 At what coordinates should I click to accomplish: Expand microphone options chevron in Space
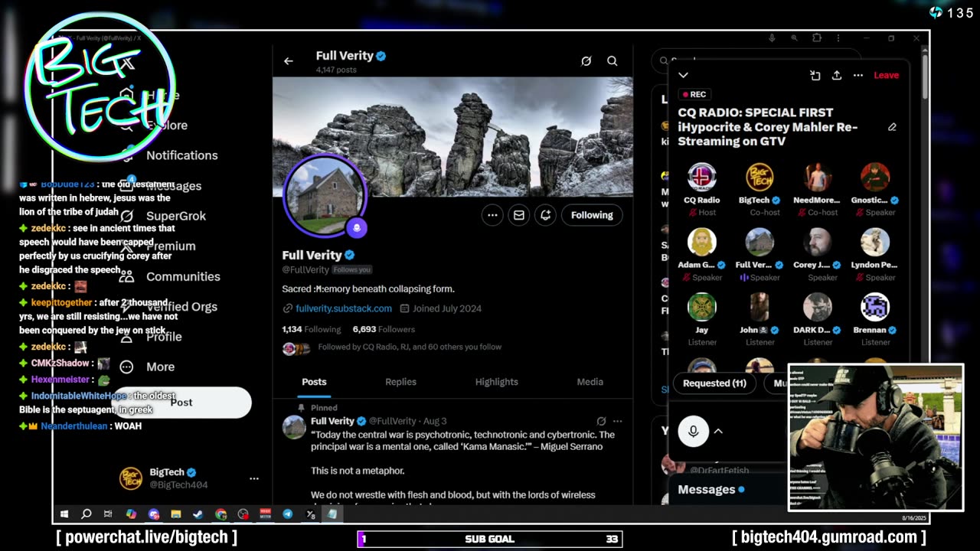[718, 431]
